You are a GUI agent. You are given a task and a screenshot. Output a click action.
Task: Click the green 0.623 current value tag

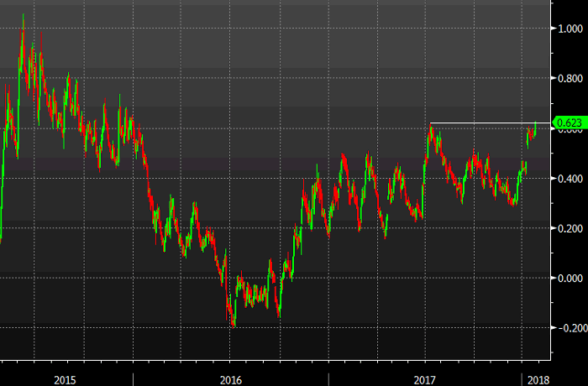[x=570, y=123]
